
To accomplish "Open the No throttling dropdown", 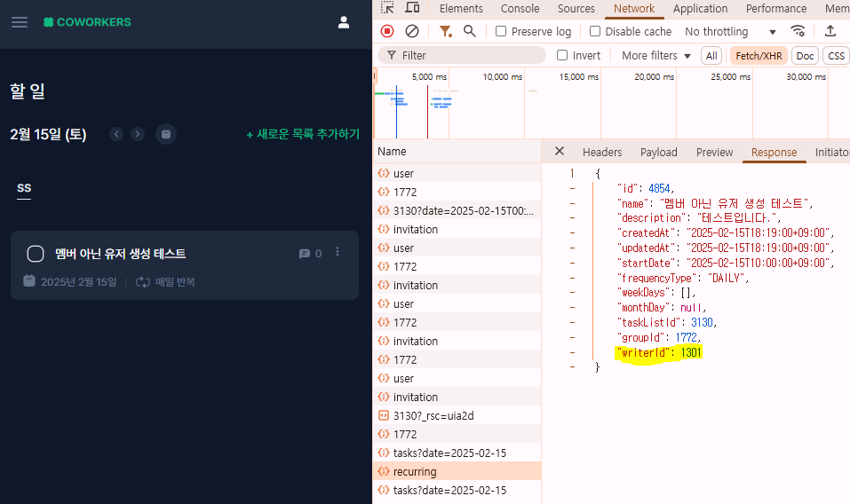I will (x=730, y=31).
